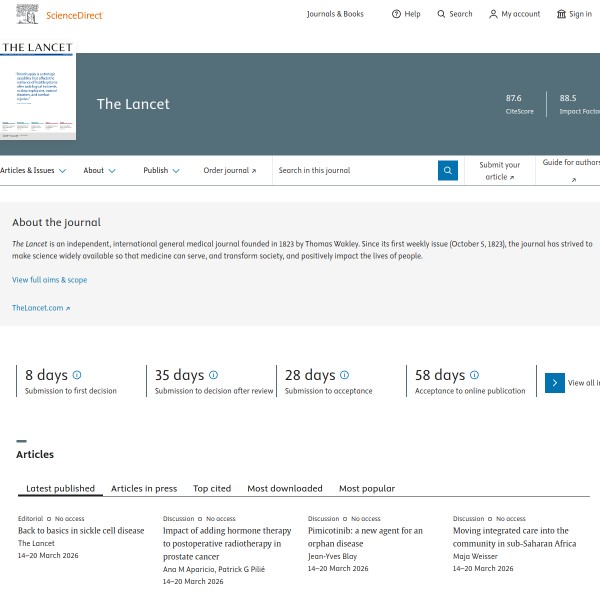Screen dimensions: 600x600
Task: Open View full aims & scope
Action: coord(49,280)
